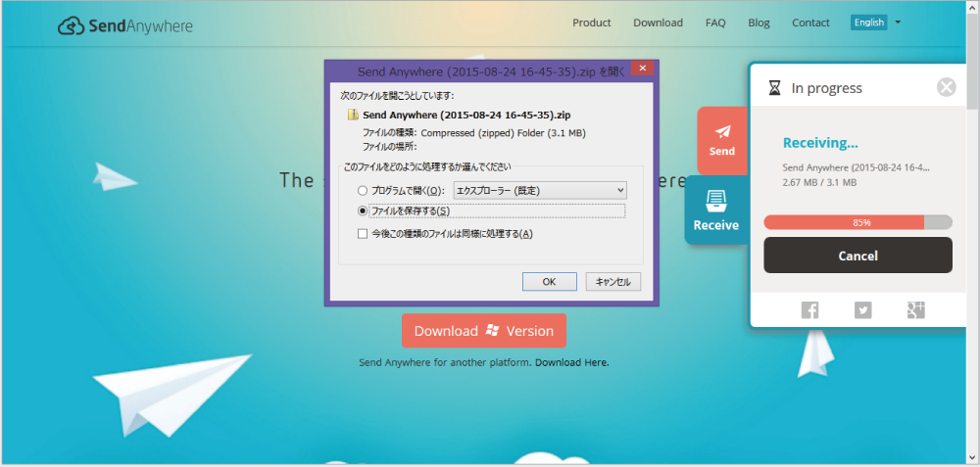
Task: Click the Send Anywhere cloud logo
Action: [125, 25]
